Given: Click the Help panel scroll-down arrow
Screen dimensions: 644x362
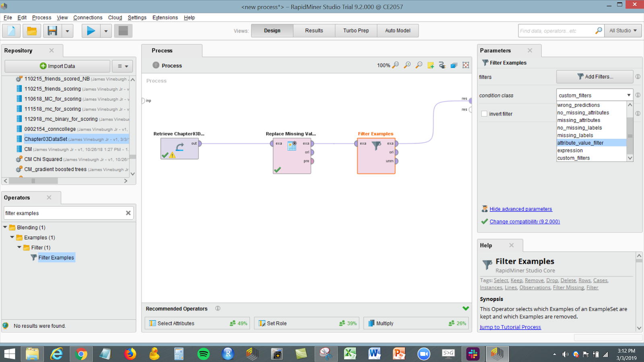Looking at the screenshot, I should [639, 328].
